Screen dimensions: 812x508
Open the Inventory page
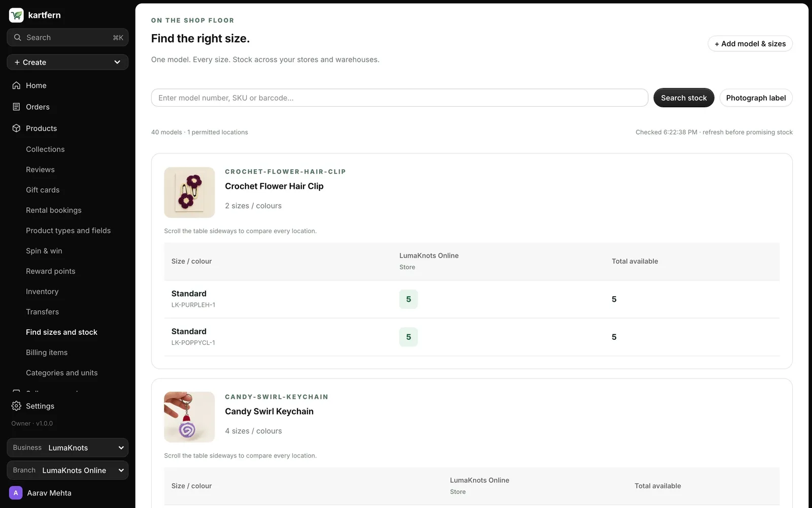pyautogui.click(x=42, y=292)
